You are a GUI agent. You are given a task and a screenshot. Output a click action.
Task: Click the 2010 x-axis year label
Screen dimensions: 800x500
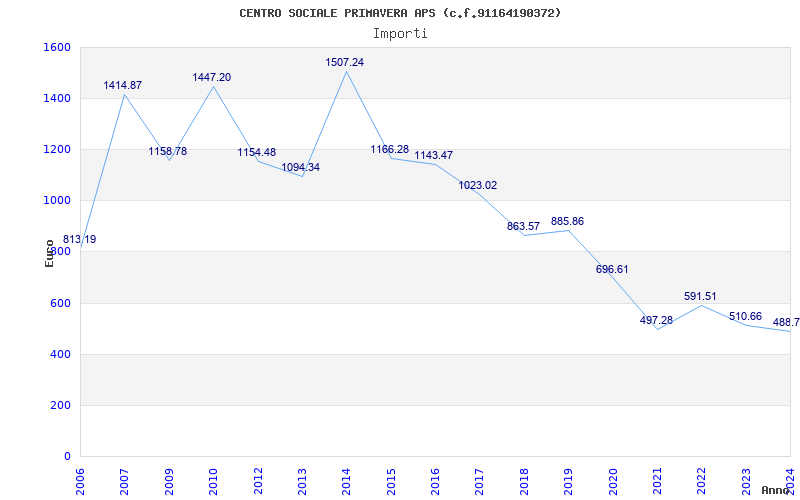(x=213, y=481)
